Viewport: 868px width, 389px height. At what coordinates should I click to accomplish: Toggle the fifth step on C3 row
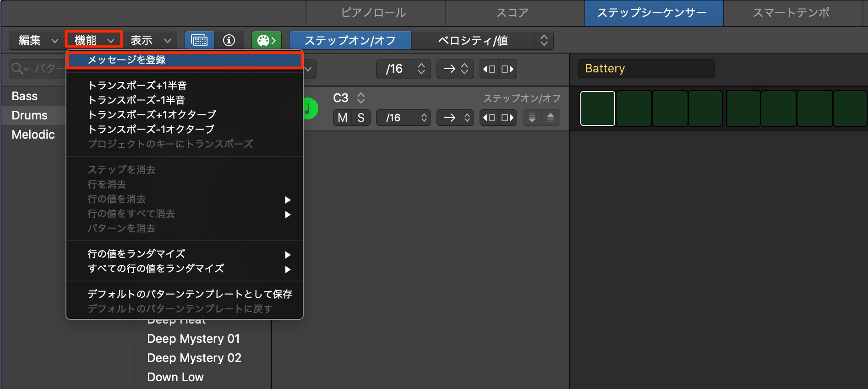pyautogui.click(x=743, y=108)
